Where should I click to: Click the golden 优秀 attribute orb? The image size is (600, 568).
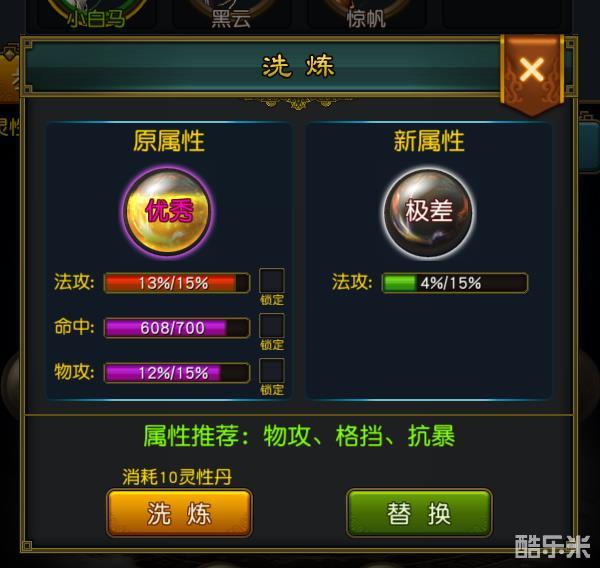click(x=168, y=212)
